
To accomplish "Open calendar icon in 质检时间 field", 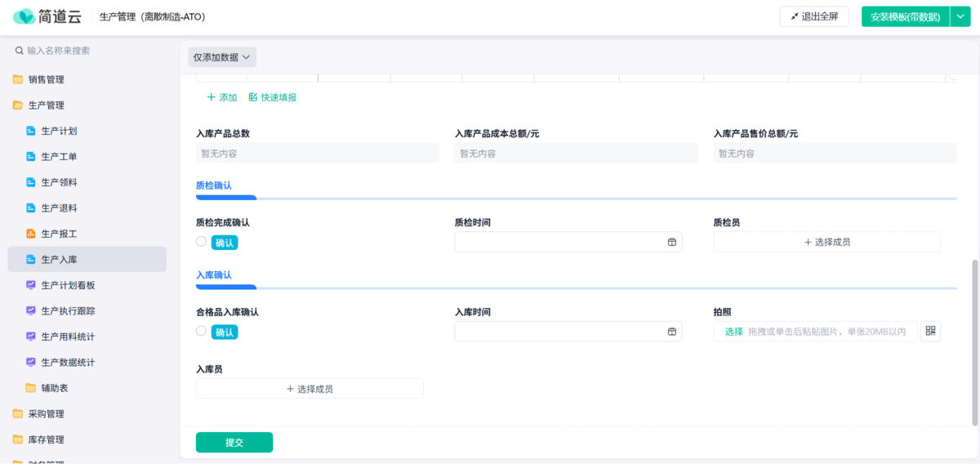I will tap(672, 242).
